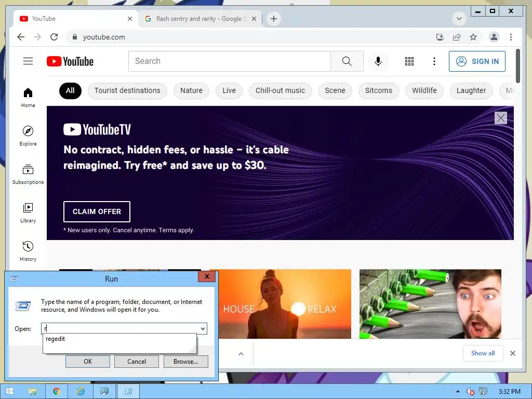Click the YouTube logo

(70, 61)
